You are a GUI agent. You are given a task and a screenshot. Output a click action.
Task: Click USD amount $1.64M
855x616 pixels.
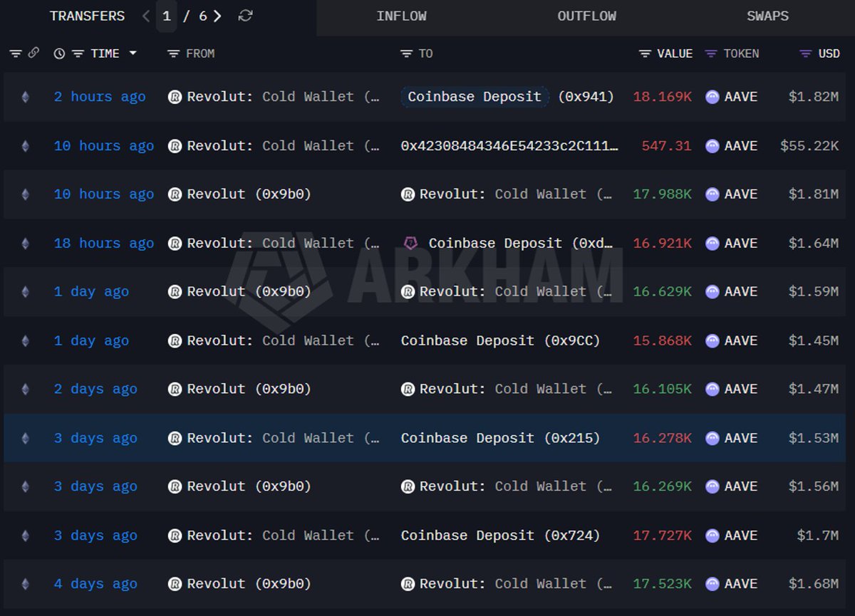[814, 243]
